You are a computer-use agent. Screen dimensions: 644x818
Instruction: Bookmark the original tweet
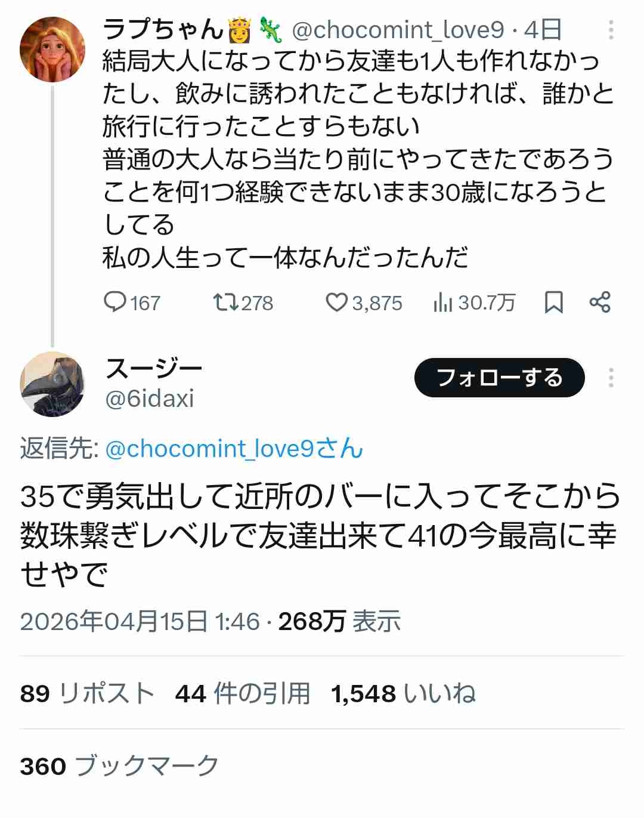[553, 302]
